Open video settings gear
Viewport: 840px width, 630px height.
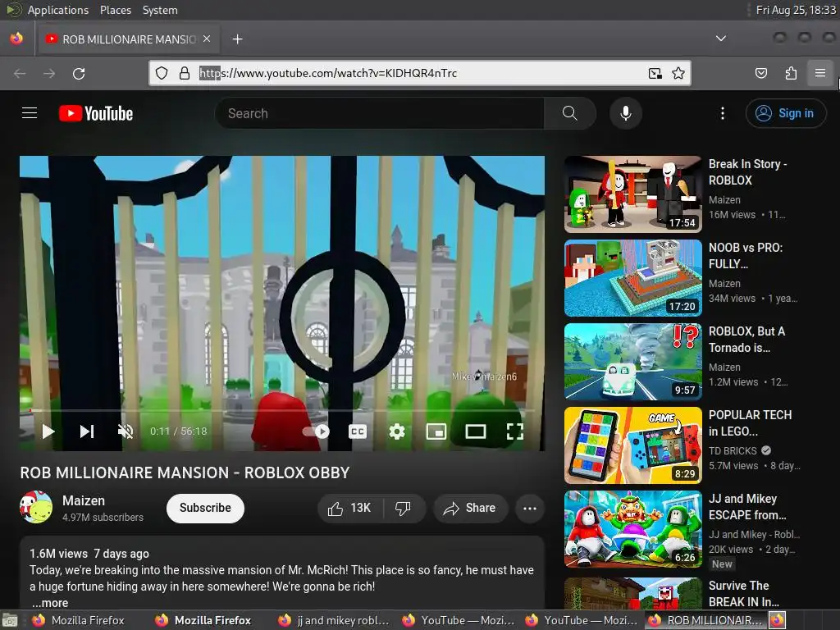coord(397,431)
